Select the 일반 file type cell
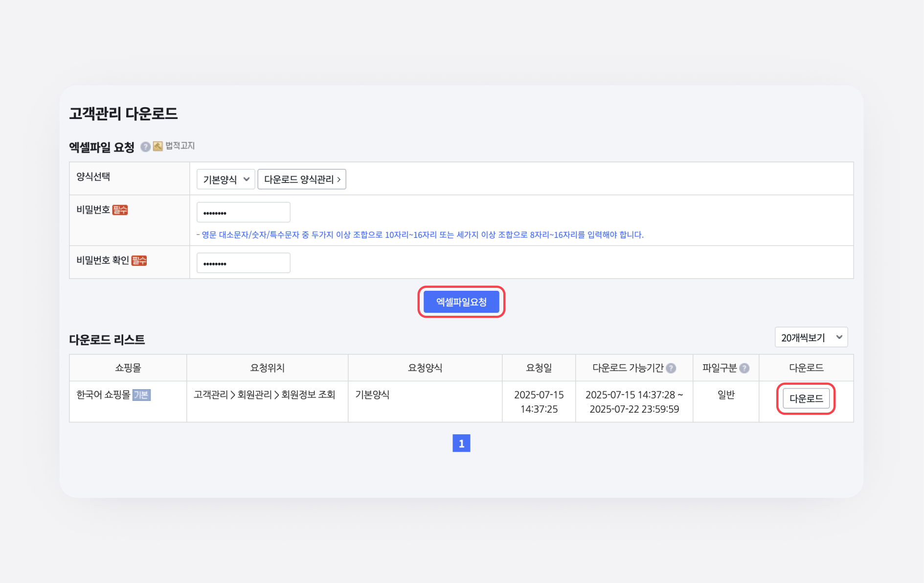924x583 pixels. [726, 401]
